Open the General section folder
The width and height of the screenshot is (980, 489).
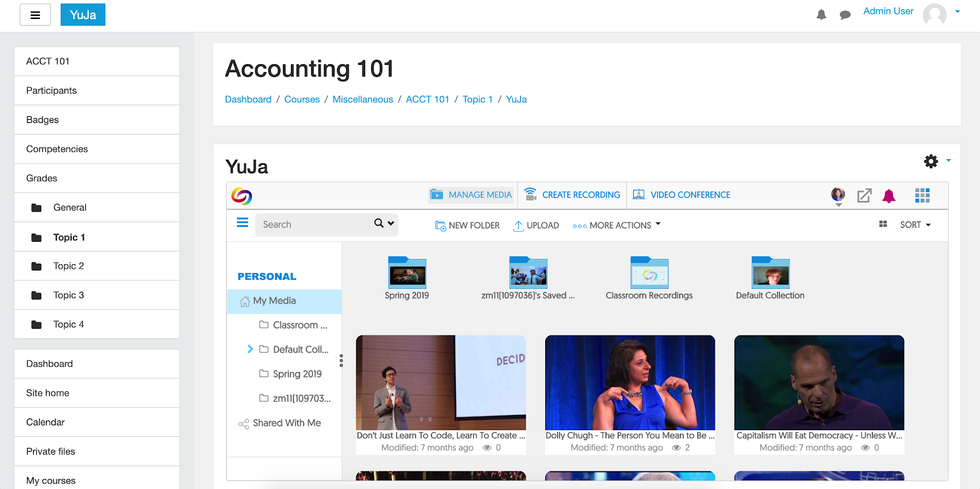[97, 207]
